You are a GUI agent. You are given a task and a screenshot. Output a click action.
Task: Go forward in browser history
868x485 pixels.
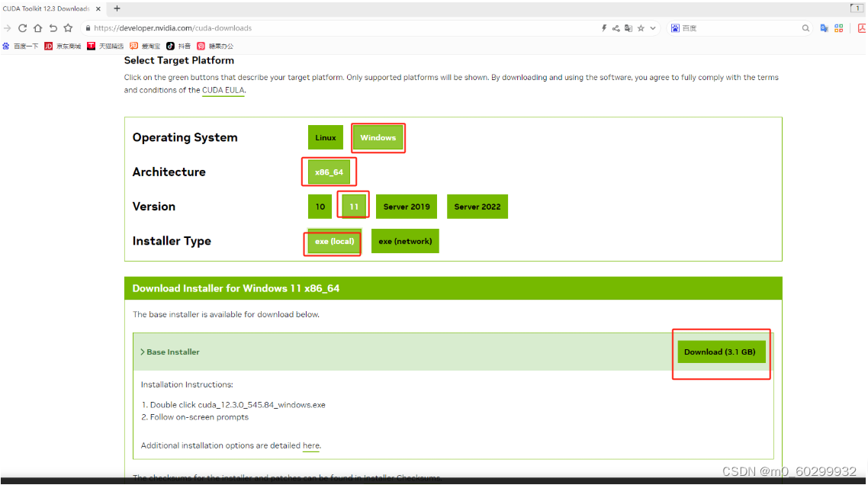pyautogui.click(x=7, y=28)
